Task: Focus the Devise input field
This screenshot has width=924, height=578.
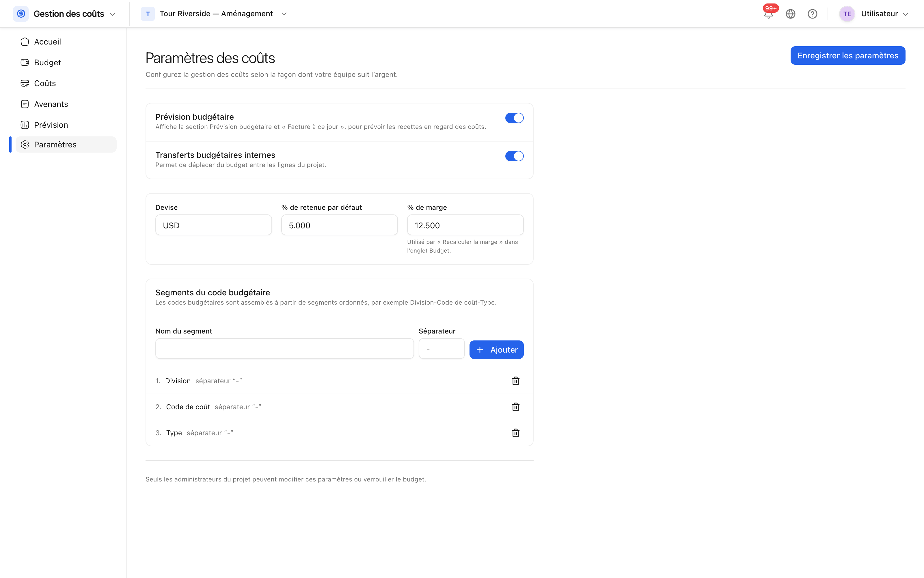Action: tap(213, 225)
